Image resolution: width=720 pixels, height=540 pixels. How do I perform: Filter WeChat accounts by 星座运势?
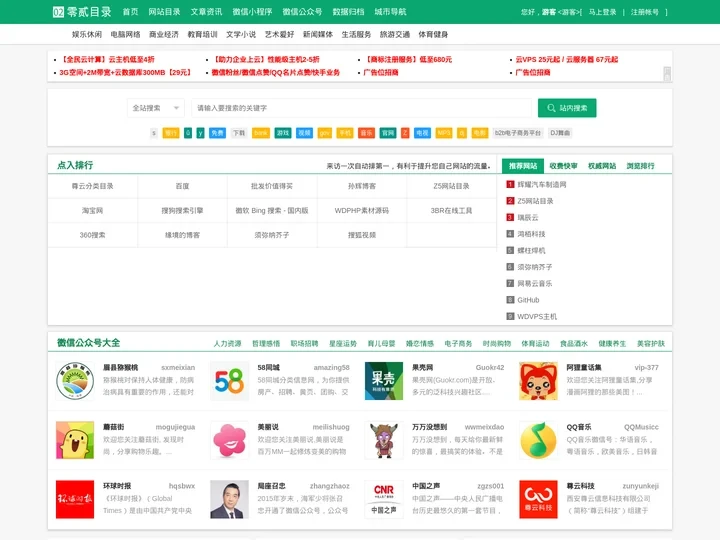pyautogui.click(x=343, y=343)
